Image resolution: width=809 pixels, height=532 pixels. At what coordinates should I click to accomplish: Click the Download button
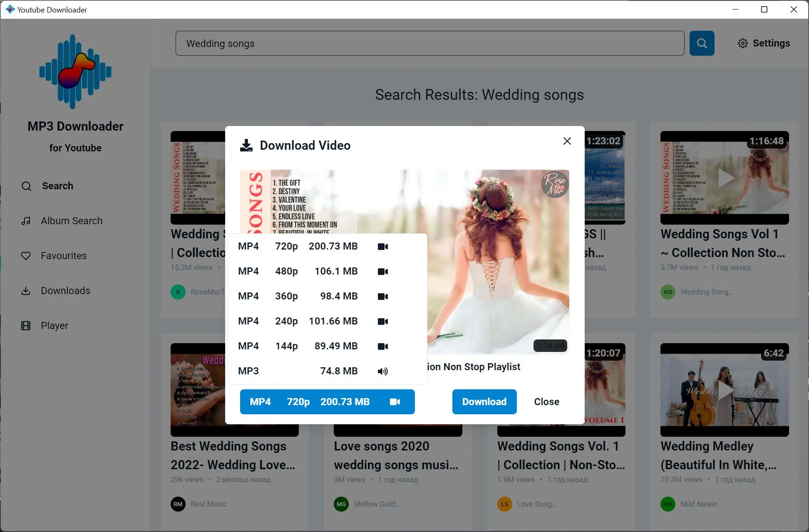(485, 401)
